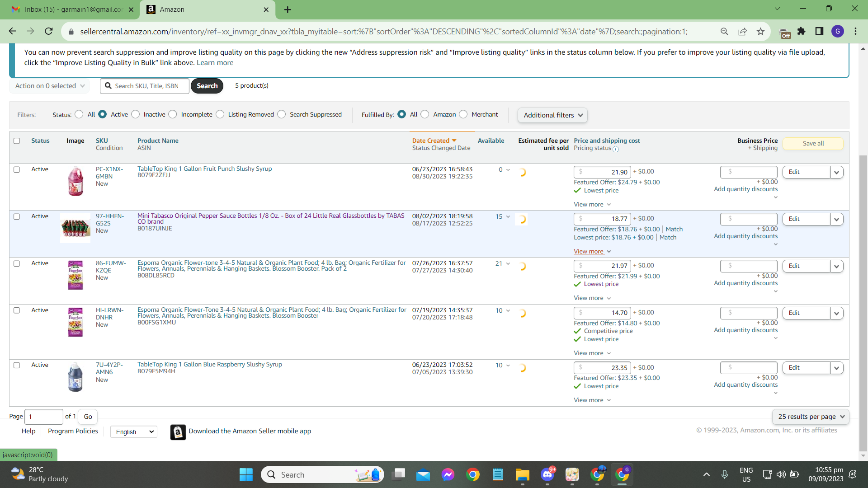Select the Status All radio button
This screenshot has height=488, width=868.
tap(79, 114)
